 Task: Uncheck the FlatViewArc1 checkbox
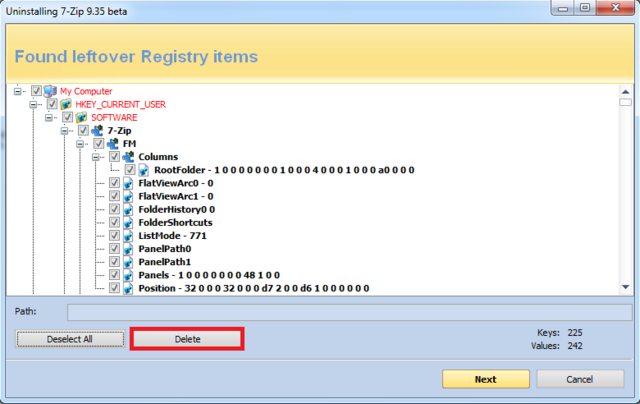[x=114, y=196]
